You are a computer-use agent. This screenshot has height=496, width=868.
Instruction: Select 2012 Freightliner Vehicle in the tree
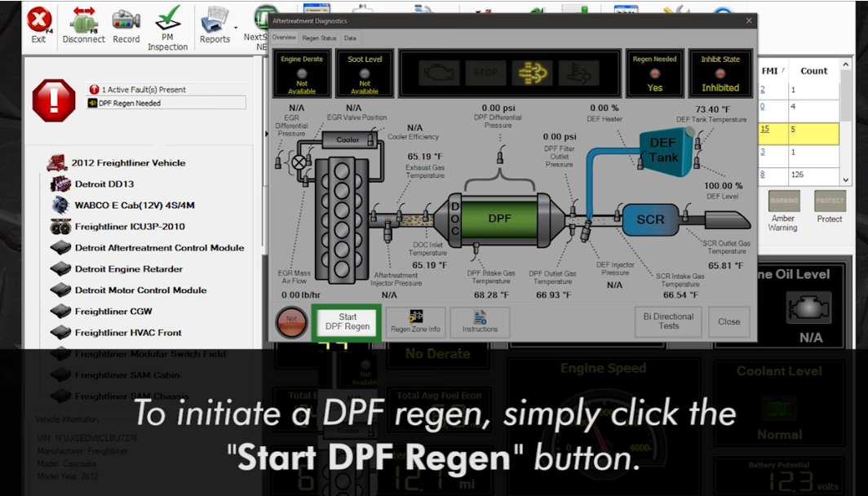click(128, 163)
